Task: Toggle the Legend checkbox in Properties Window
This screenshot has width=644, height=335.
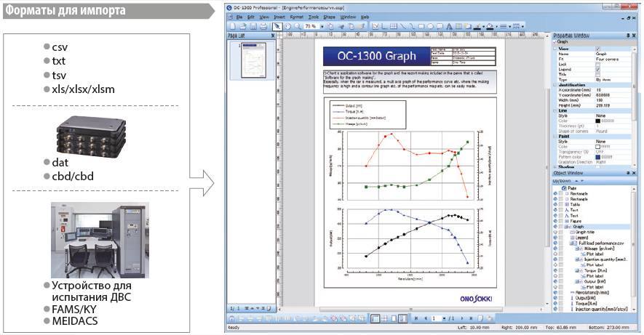Action: coord(598,69)
